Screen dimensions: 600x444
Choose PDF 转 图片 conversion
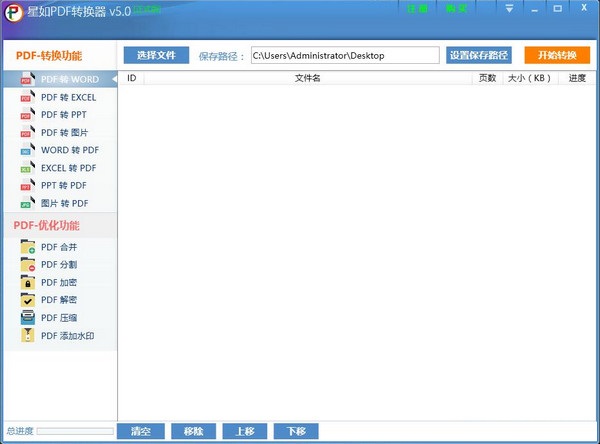pos(60,132)
